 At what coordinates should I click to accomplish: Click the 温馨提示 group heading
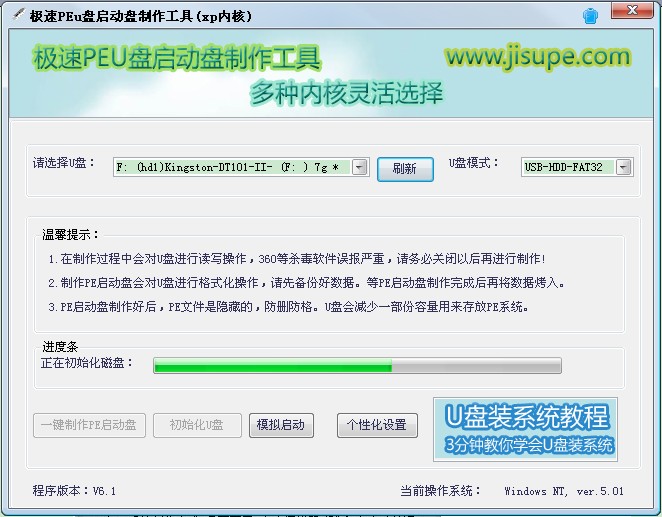coord(71,235)
